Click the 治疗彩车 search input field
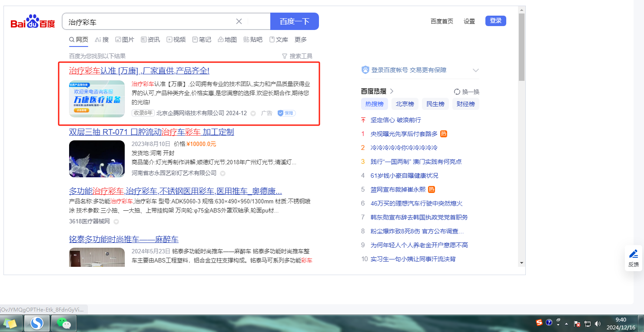 (148, 21)
